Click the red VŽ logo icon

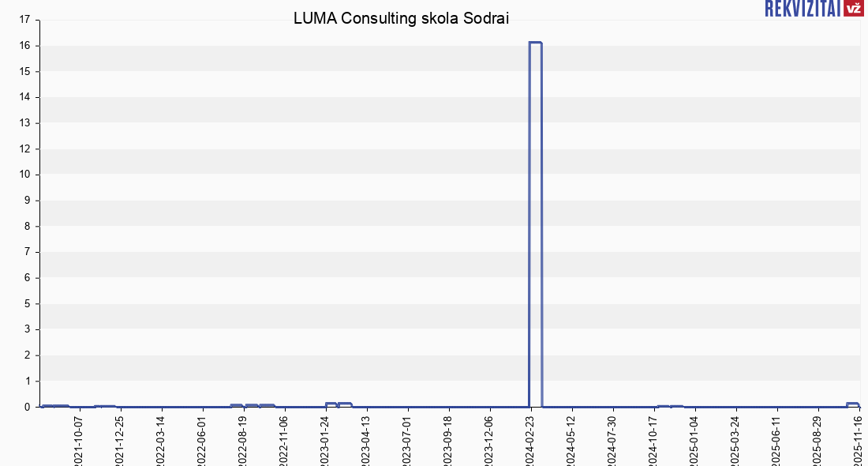click(x=853, y=9)
